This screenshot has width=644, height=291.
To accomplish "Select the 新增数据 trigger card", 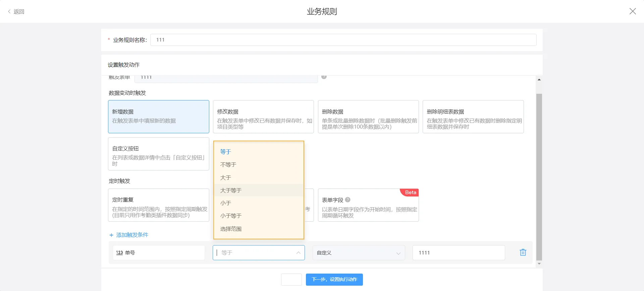I will pos(158,117).
